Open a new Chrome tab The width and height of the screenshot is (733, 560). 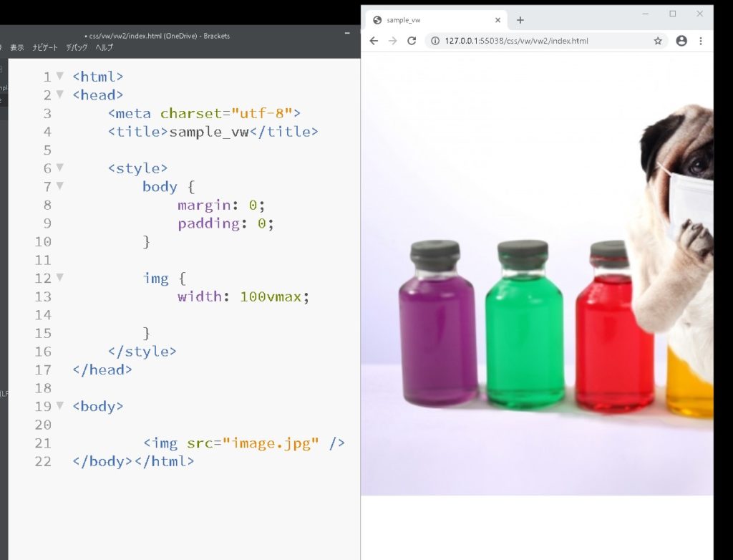[x=520, y=20]
